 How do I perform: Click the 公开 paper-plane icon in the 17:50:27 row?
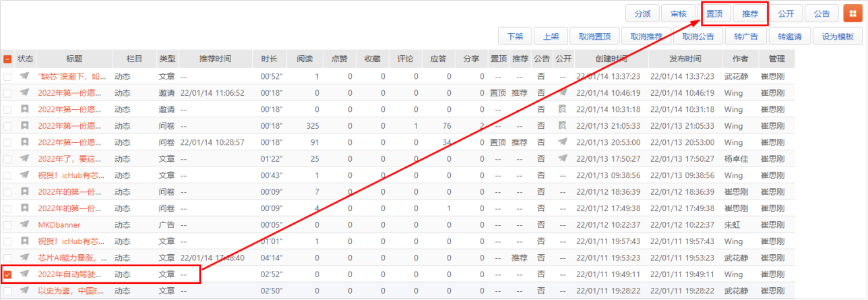point(563,158)
